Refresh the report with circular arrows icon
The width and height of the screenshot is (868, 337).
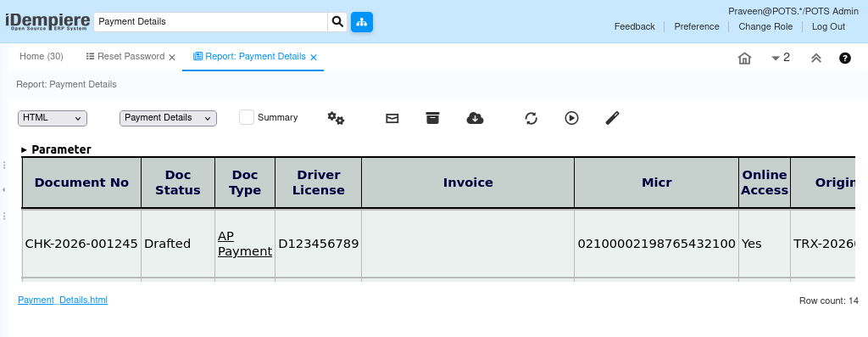[531, 118]
